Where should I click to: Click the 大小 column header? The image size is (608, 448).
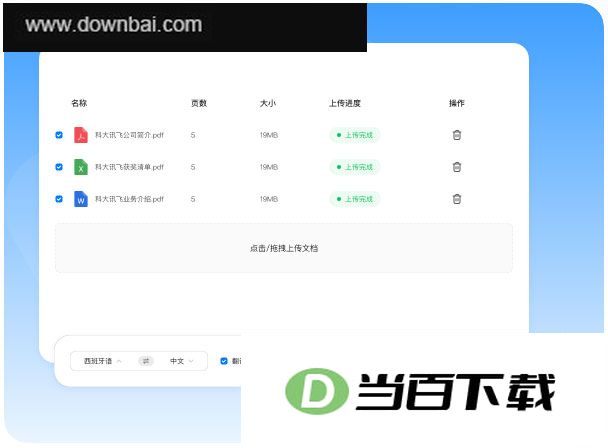tap(268, 103)
